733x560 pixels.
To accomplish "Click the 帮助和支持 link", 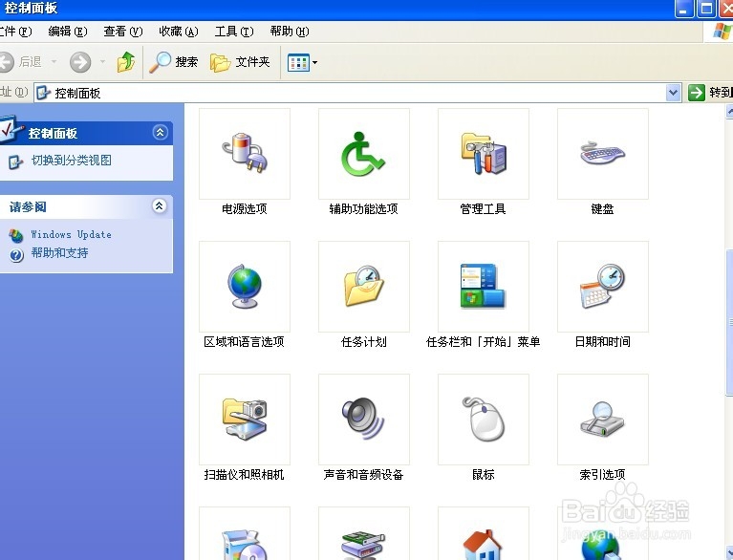I will coord(59,253).
